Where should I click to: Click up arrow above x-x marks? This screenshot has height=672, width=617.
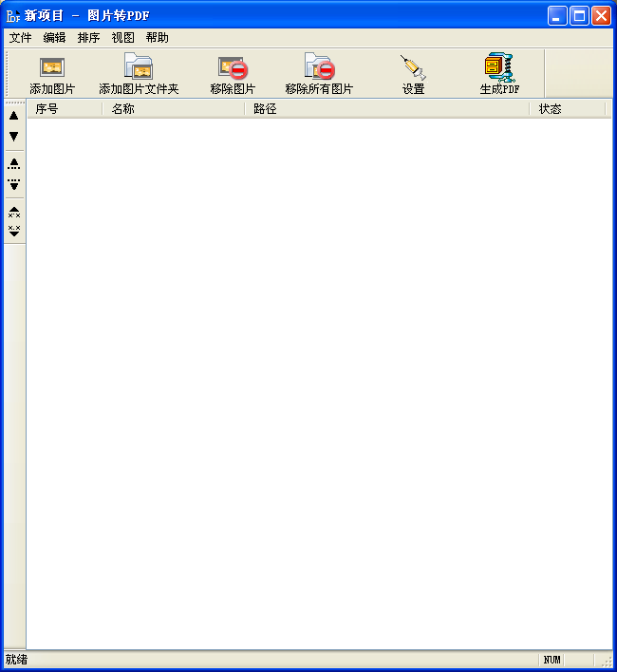(x=14, y=213)
